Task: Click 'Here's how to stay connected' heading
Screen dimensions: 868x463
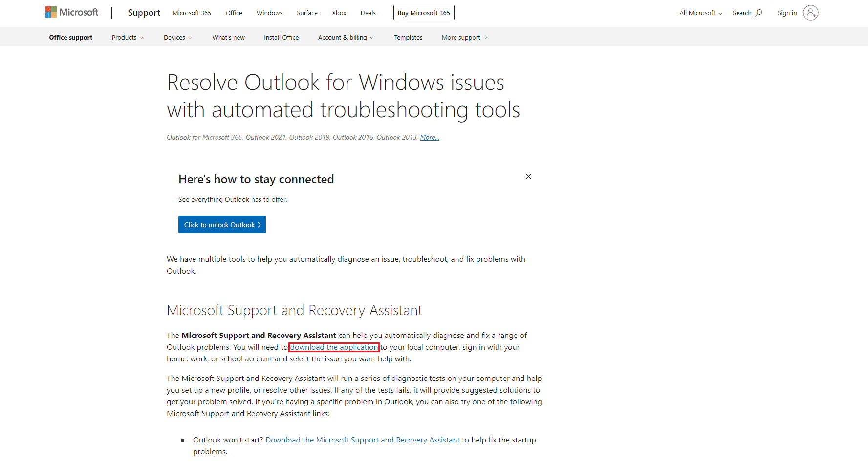Action: point(256,179)
